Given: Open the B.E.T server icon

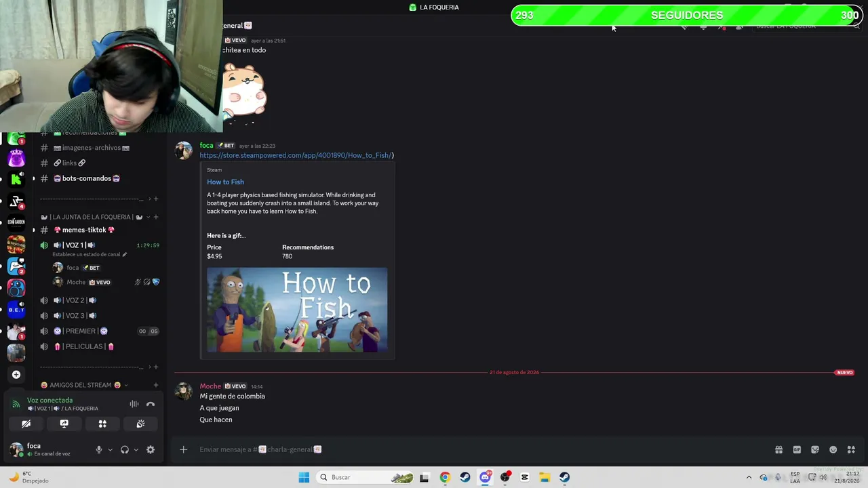Looking at the screenshot, I should pyautogui.click(x=16, y=310).
